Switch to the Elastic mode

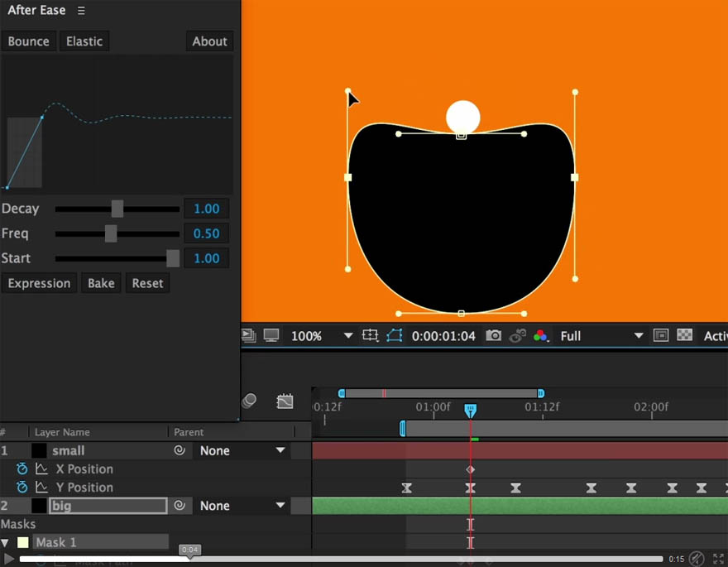click(x=84, y=41)
